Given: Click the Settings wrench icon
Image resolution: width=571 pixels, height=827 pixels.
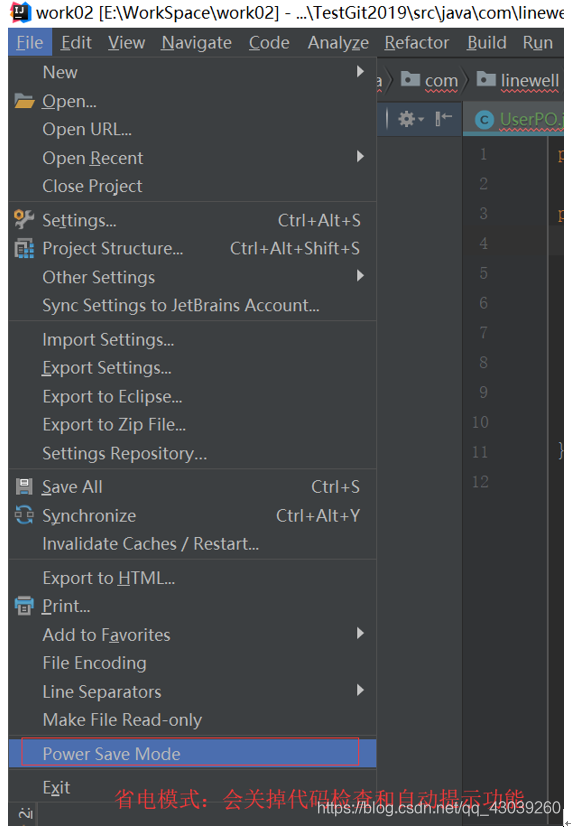Looking at the screenshot, I should [24, 219].
